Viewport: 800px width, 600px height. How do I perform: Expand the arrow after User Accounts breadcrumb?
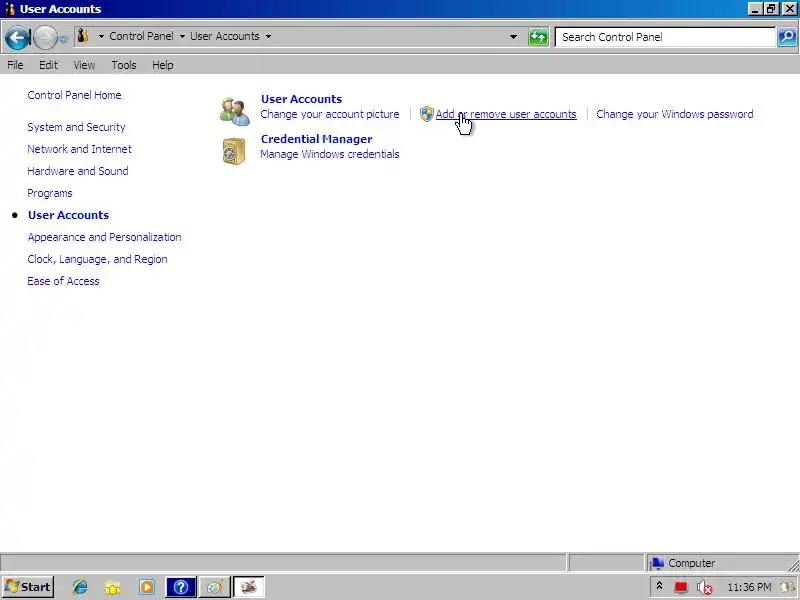[268, 36]
